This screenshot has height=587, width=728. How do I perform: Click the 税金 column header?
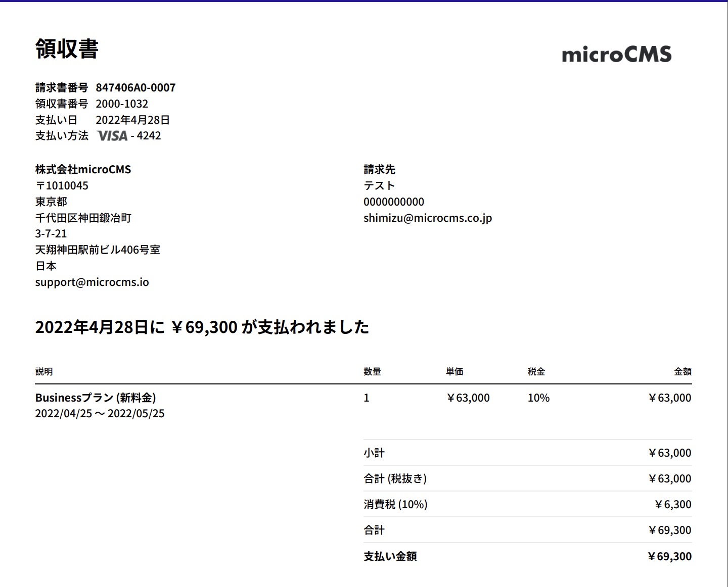pos(536,372)
